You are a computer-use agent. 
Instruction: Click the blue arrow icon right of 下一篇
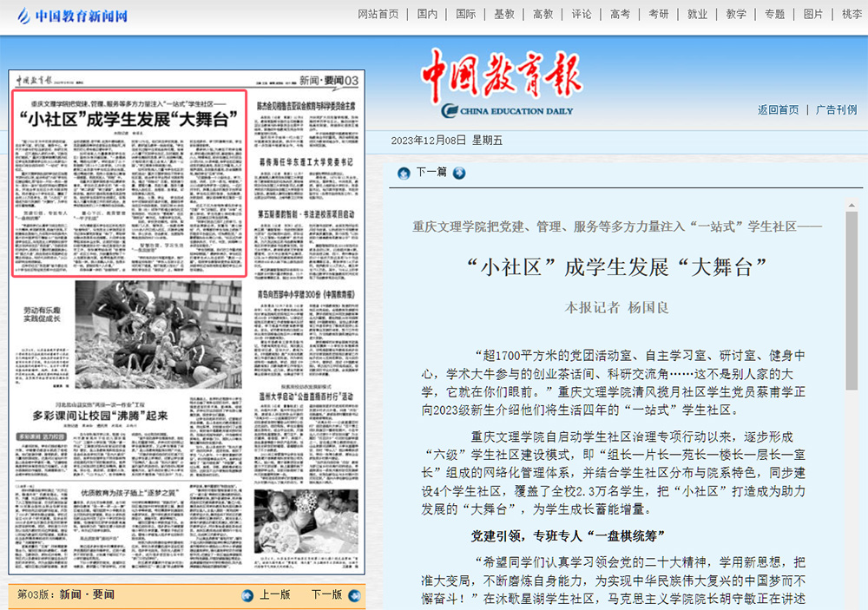click(x=459, y=174)
